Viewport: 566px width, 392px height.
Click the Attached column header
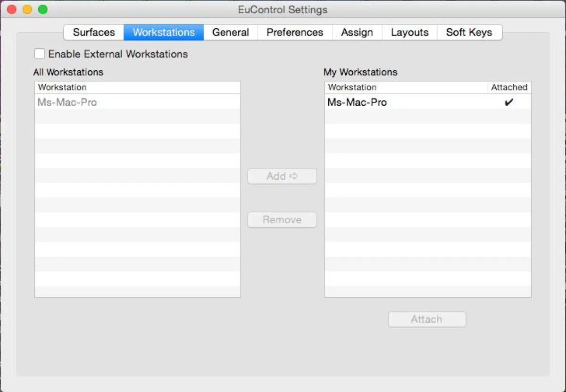click(509, 87)
